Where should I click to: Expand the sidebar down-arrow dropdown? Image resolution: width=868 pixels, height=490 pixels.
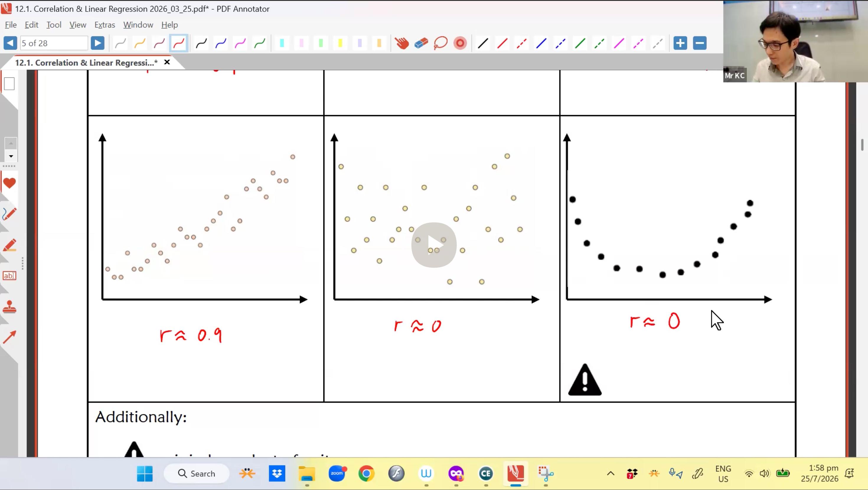tap(11, 156)
